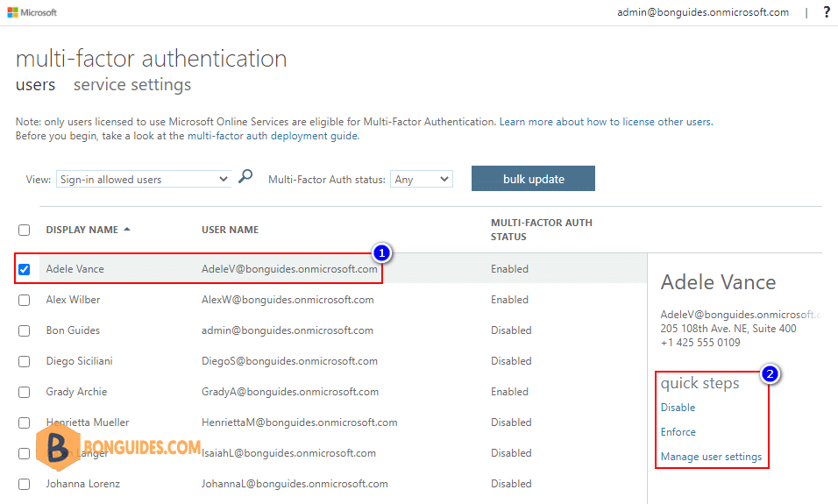The height and width of the screenshot is (504, 838).
Task: Tick the Johanna Lorenz checkbox
Action: pyautogui.click(x=24, y=485)
